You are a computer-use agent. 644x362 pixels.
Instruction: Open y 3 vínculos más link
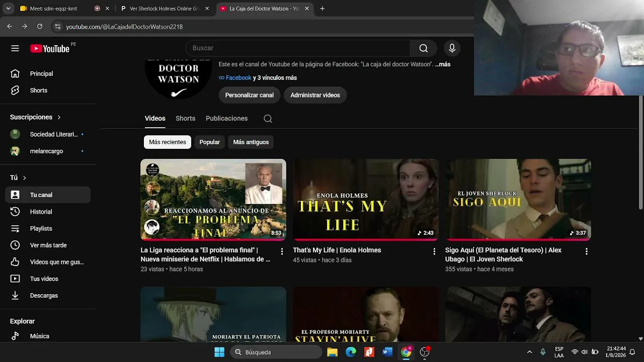[275, 78]
